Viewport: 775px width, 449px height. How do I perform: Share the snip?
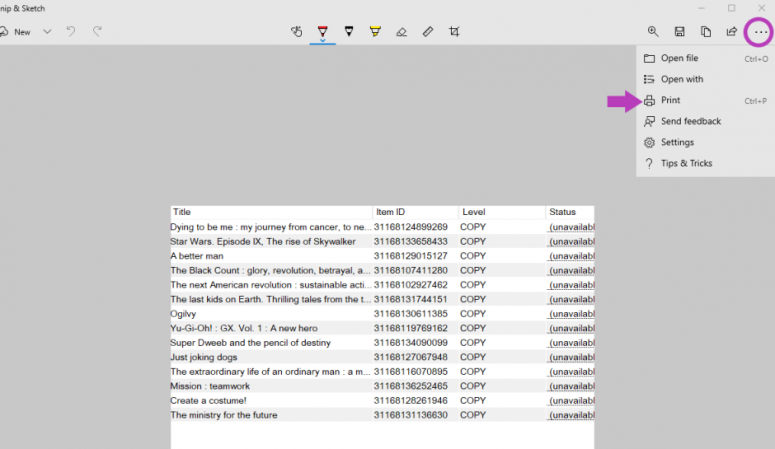732,32
